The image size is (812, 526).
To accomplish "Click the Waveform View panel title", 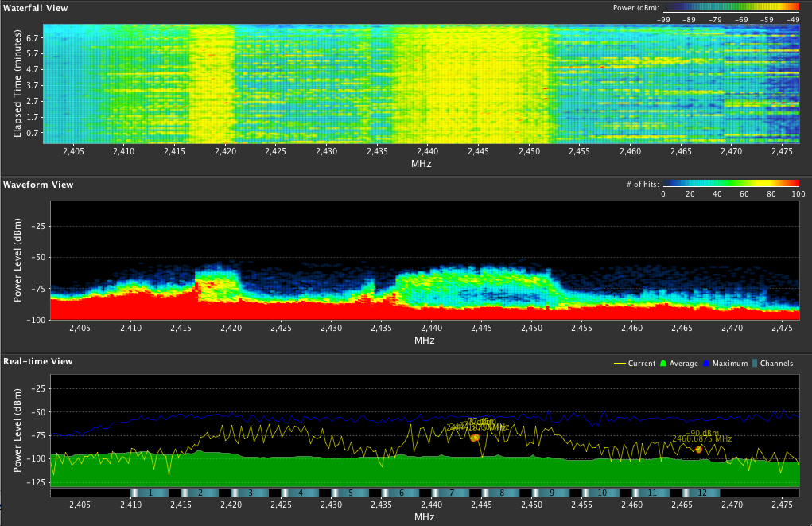I will click(x=38, y=185).
